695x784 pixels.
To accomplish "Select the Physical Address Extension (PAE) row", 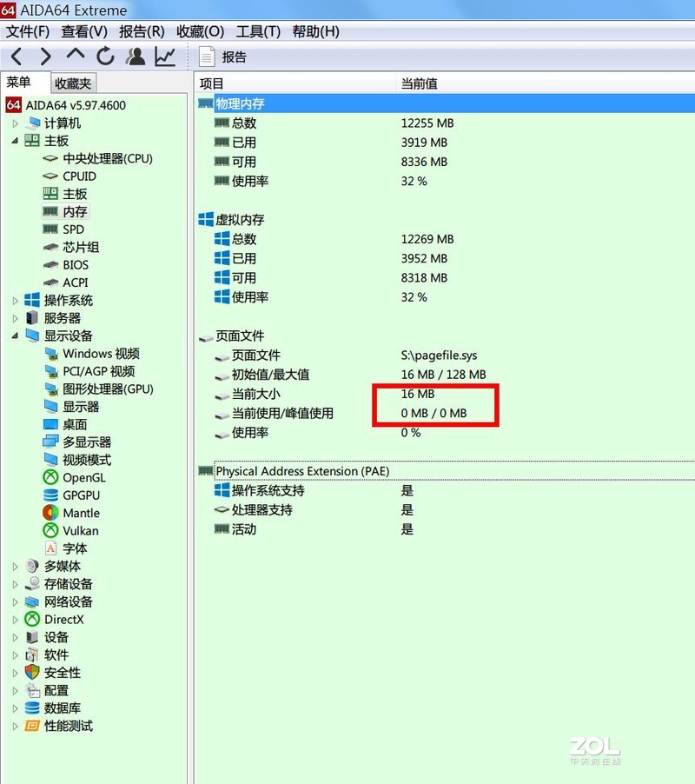I will click(446, 471).
